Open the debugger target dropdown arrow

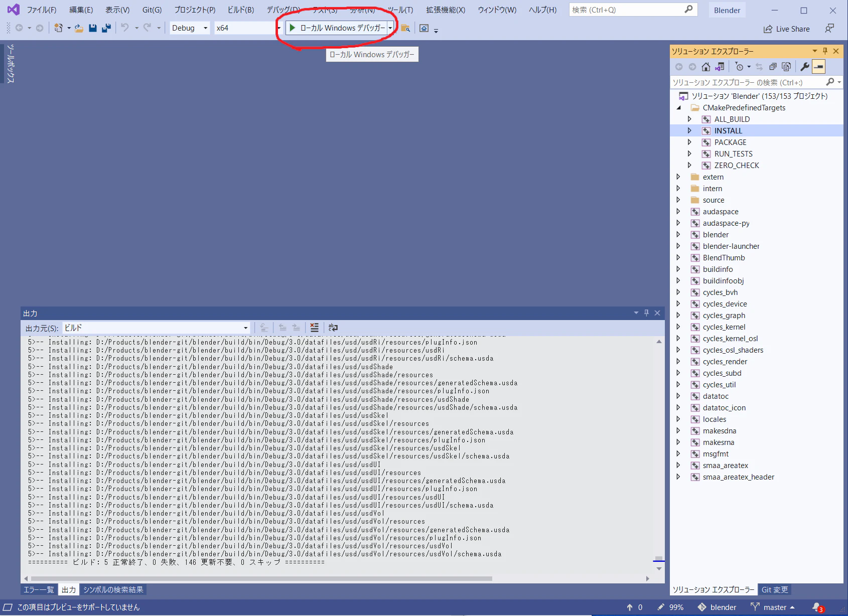(390, 28)
